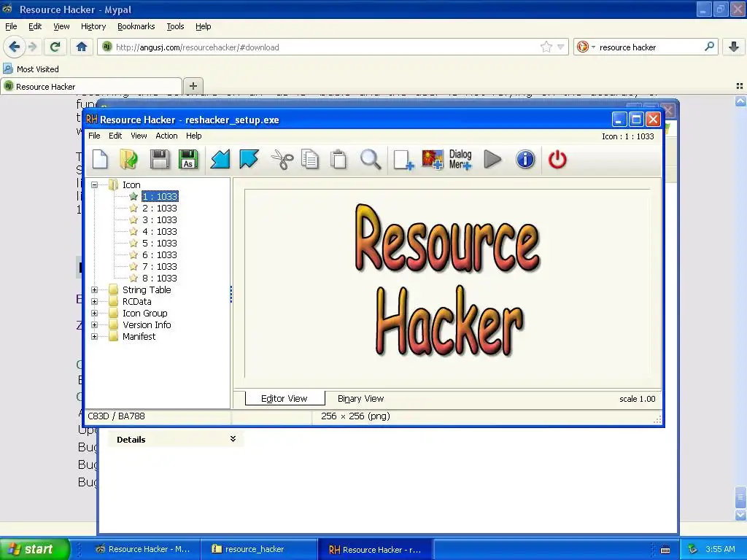Open Resource Hacker Action menu
This screenshot has width=747, height=560.
tap(166, 136)
